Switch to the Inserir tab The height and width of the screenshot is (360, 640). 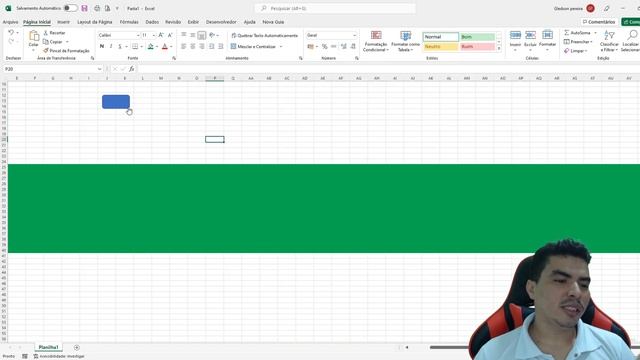63,22
